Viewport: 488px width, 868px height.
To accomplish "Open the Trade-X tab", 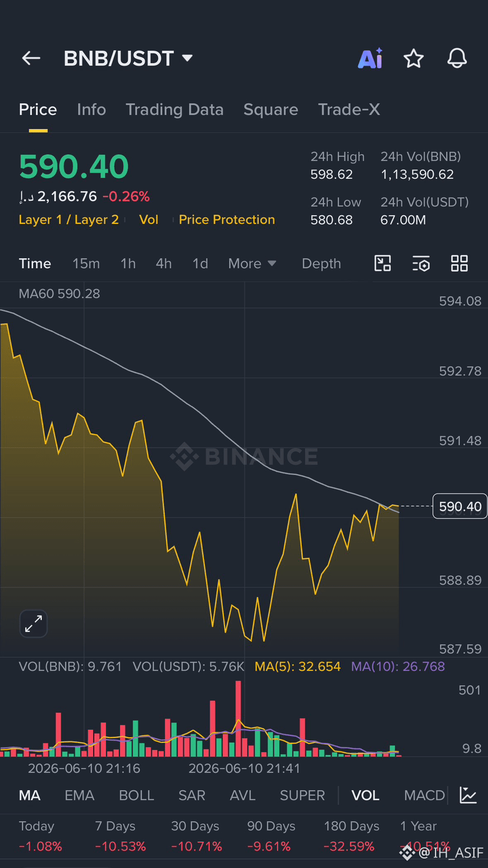I will (349, 110).
